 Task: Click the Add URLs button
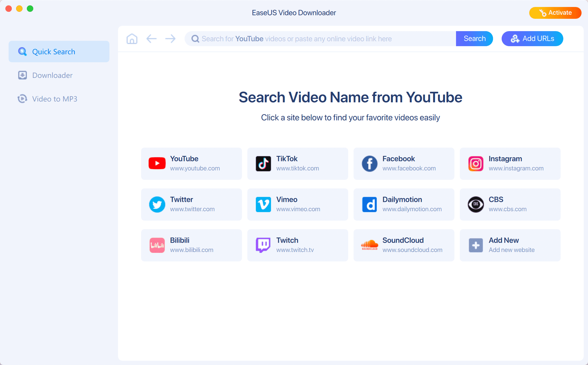coord(532,39)
